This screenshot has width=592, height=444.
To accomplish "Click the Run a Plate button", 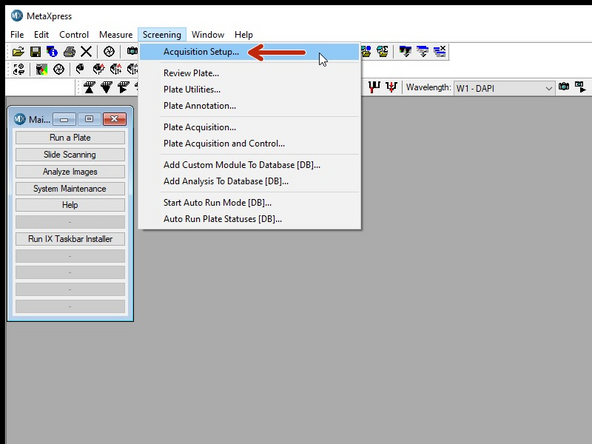I will pos(70,138).
